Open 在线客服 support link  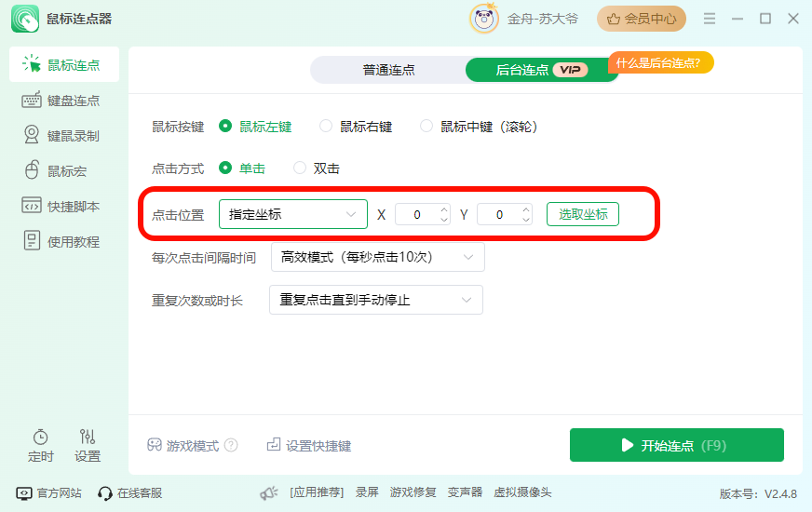[x=130, y=492]
